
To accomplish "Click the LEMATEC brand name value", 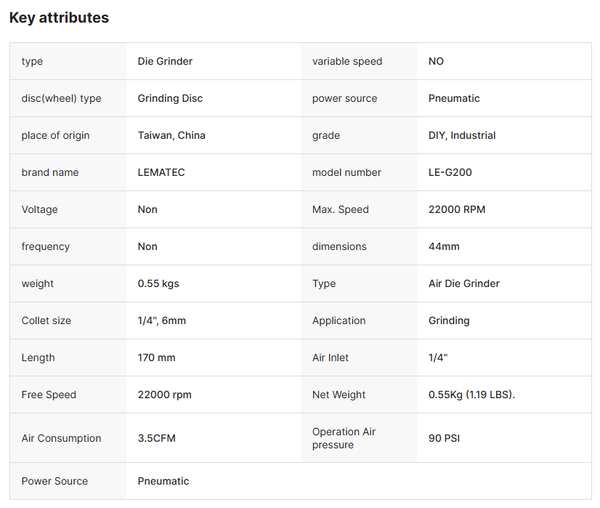I will (x=161, y=173).
